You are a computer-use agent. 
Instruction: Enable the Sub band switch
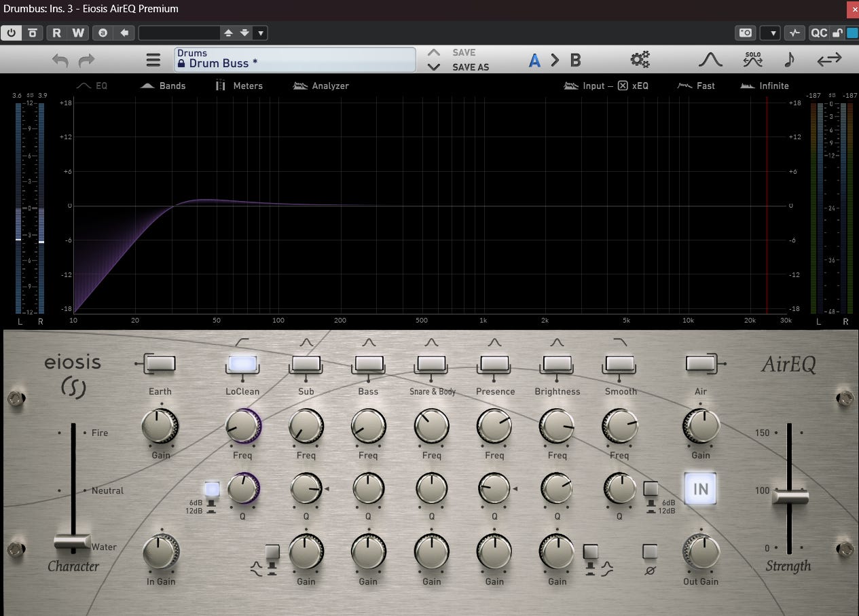(306, 363)
